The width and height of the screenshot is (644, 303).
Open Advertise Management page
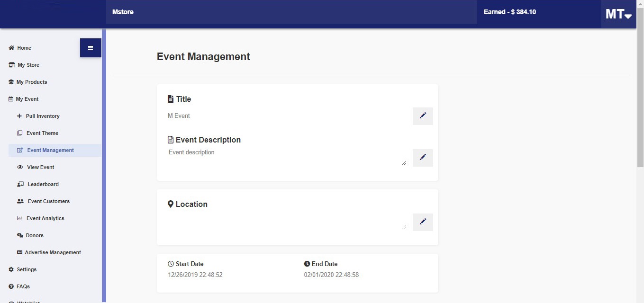coord(53,252)
